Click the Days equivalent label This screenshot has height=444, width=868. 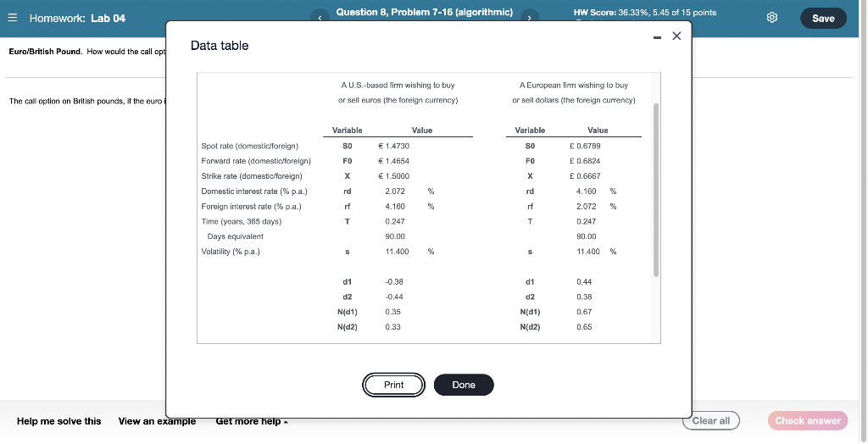coord(236,236)
